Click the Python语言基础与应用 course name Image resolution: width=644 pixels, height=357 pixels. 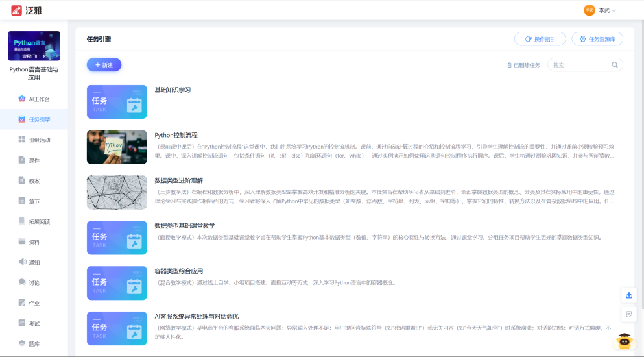(x=34, y=73)
